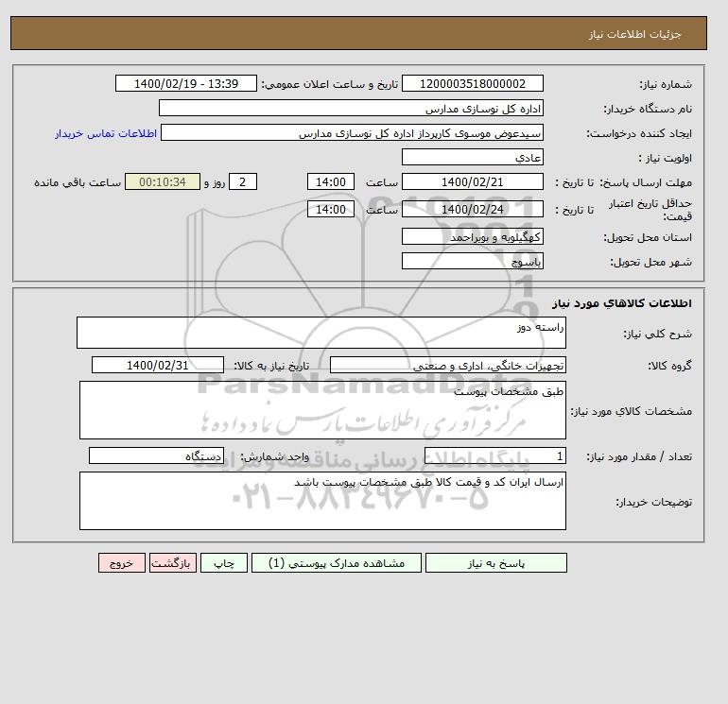Click the پاسخ به نیاز button

point(495,563)
